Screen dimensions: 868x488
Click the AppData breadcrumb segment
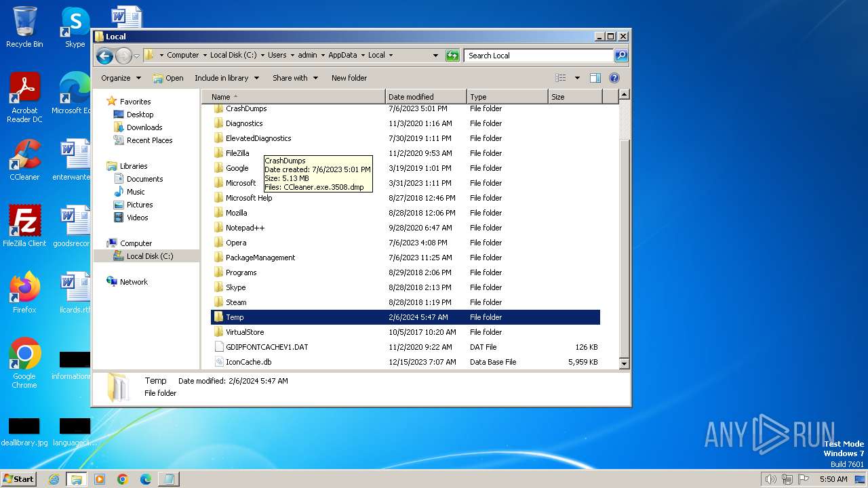tap(342, 56)
